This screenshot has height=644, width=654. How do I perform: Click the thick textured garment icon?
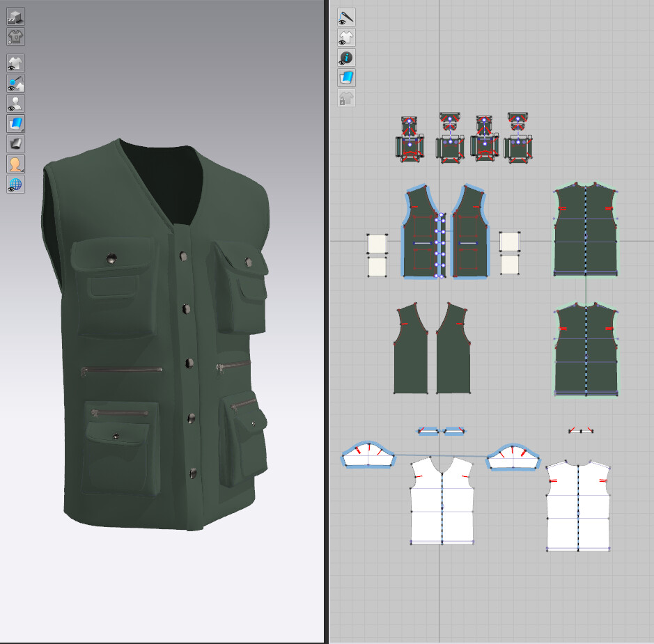point(15,38)
